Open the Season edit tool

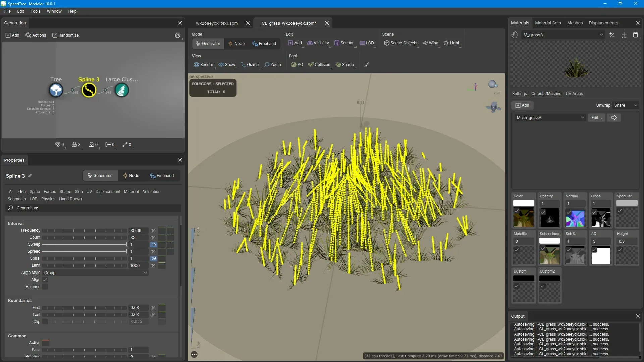point(344,43)
